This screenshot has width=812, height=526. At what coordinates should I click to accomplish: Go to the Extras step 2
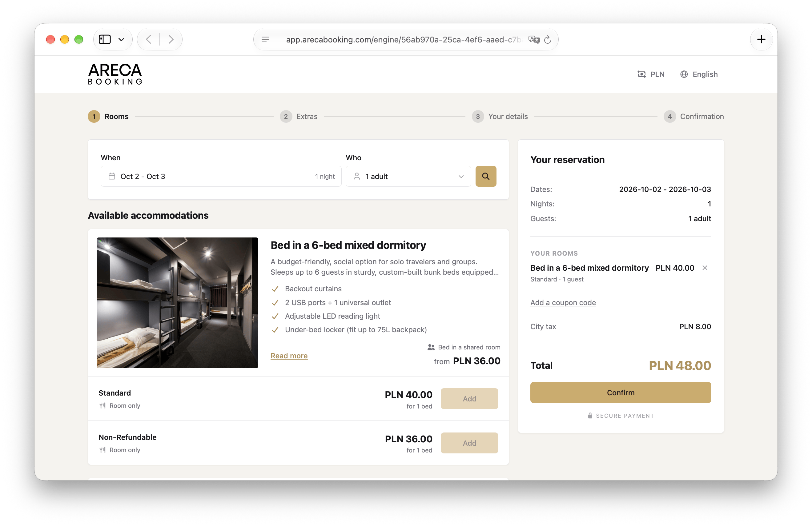[x=299, y=117]
